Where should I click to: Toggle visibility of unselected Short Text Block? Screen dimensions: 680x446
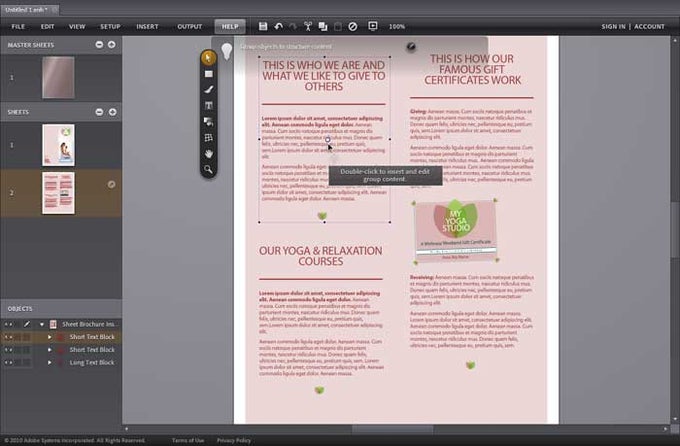[8, 350]
